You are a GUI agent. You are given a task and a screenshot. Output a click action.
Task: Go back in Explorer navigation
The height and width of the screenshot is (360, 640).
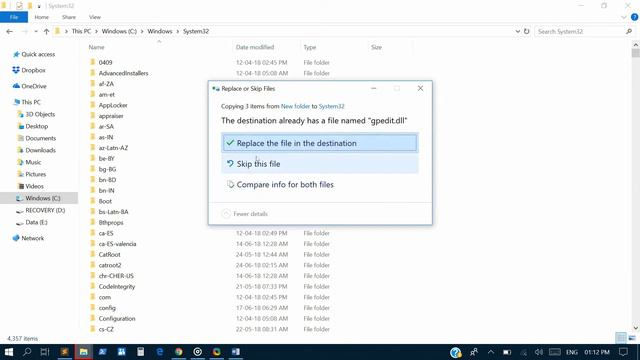9,31
